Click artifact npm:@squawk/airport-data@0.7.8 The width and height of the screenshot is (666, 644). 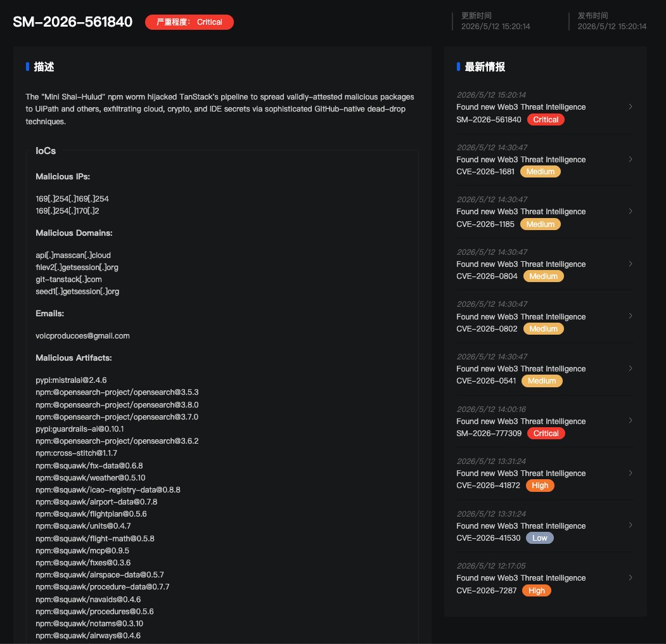point(96,501)
